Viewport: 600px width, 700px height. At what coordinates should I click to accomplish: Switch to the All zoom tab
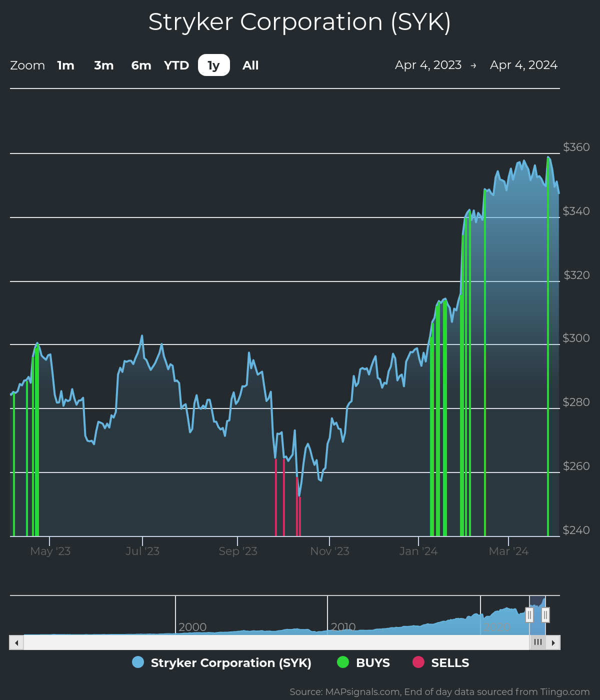coord(250,65)
